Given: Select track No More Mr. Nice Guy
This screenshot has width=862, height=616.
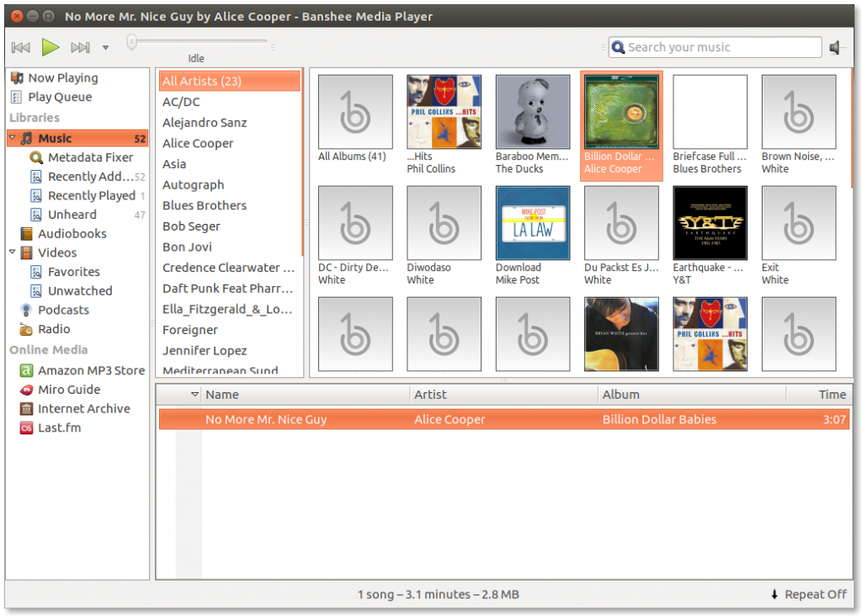Looking at the screenshot, I should [503, 419].
